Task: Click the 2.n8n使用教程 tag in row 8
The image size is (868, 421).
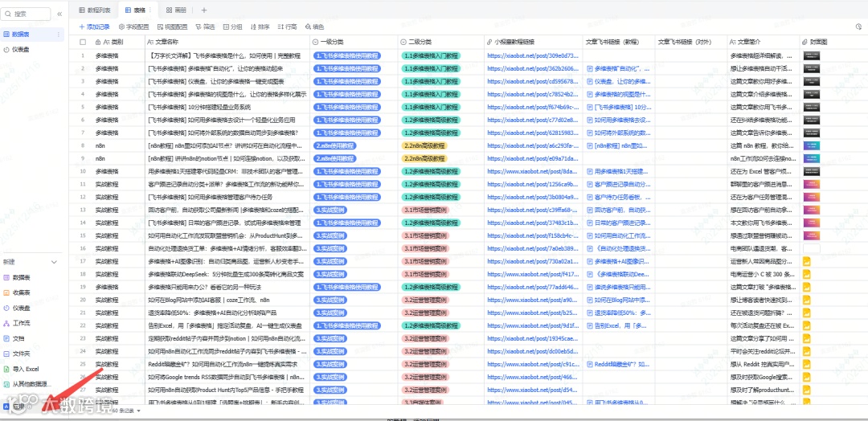Action: tap(335, 145)
